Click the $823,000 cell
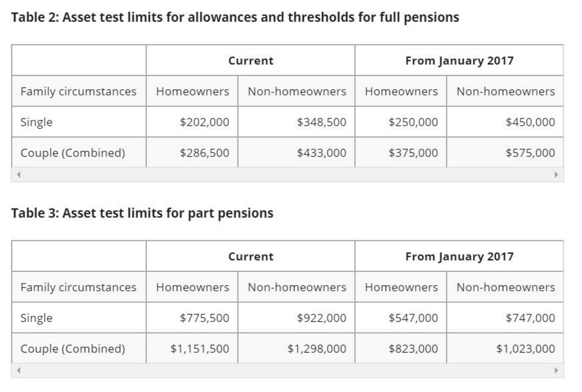The height and width of the screenshot is (392, 582). 413,349
